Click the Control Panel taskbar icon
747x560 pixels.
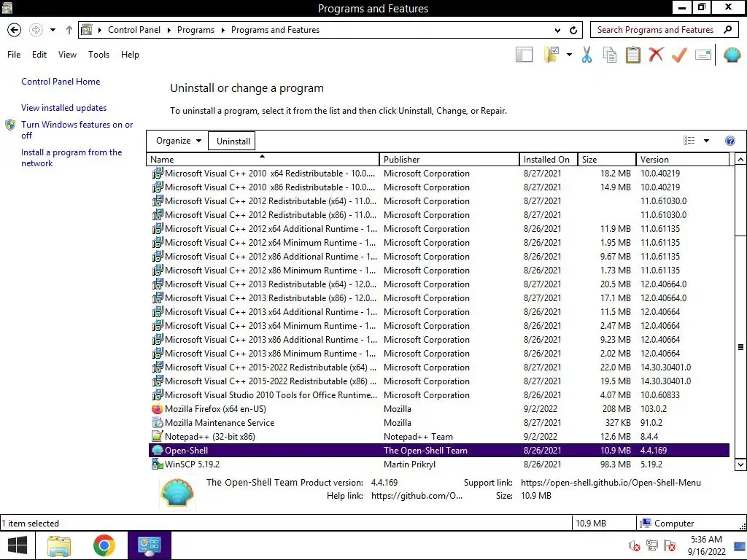click(149, 545)
